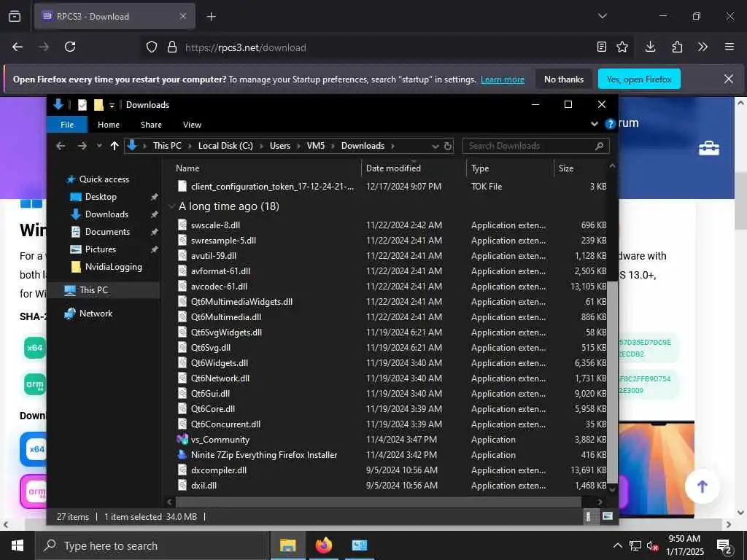Open Customize Quick Access Toolbar dropdown

tap(112, 105)
